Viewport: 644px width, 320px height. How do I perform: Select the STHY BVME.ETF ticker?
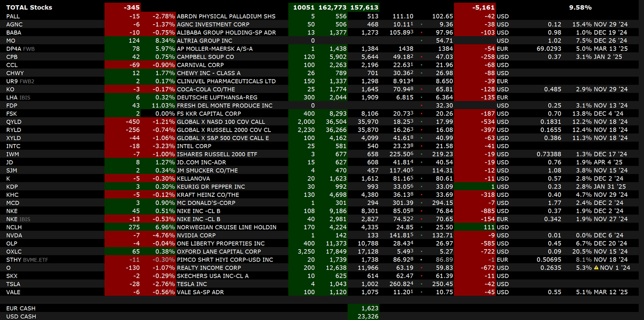click(27, 260)
